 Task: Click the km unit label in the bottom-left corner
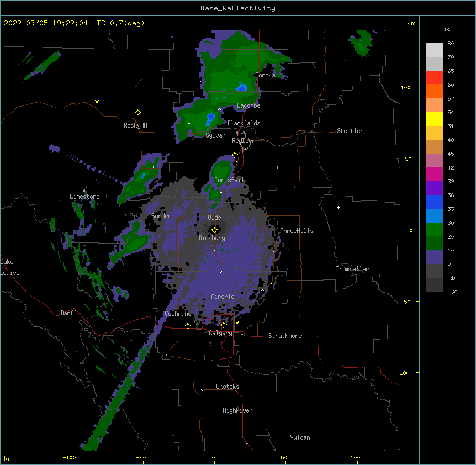(x=8, y=459)
